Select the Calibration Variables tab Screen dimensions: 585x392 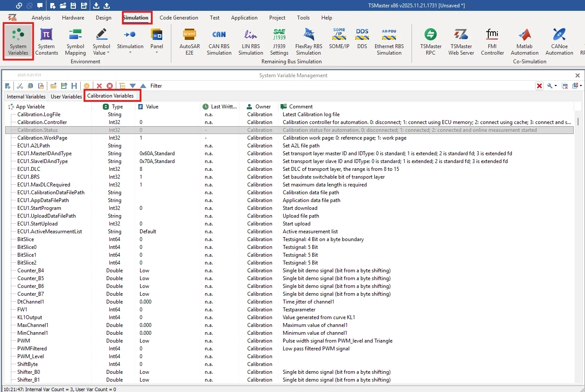111,96
